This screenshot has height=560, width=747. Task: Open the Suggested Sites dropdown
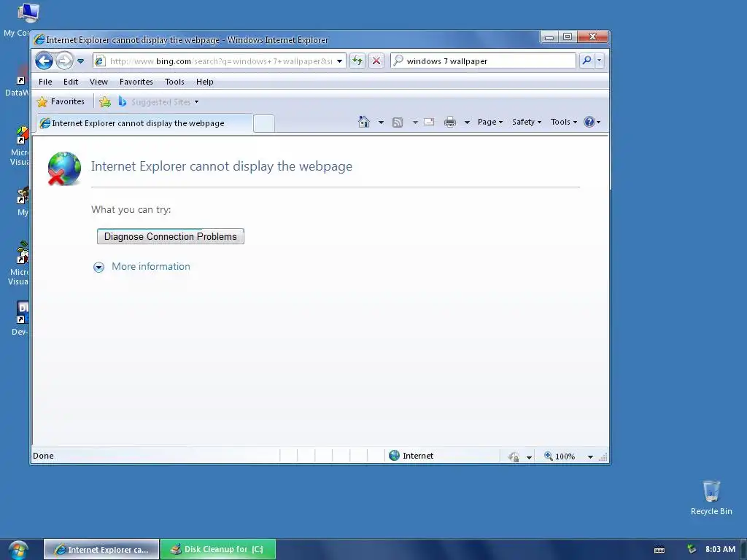[x=159, y=102]
